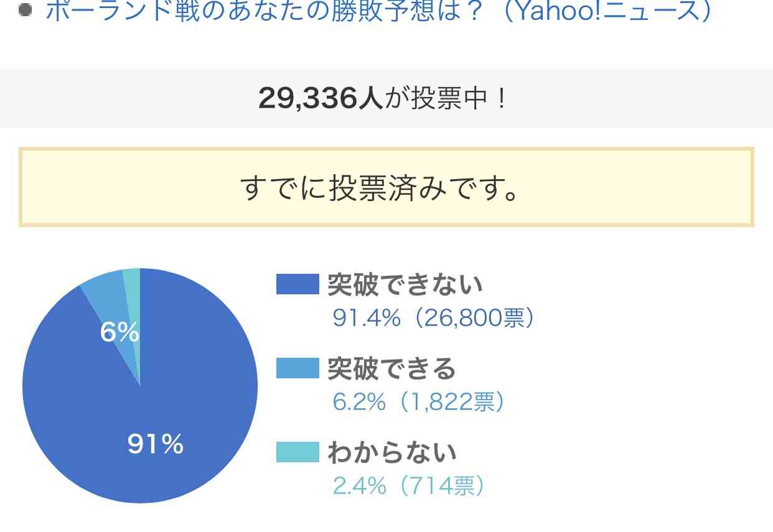The image size is (773, 532).
Task: Select the 突破できる legend label
Action: coord(392,369)
